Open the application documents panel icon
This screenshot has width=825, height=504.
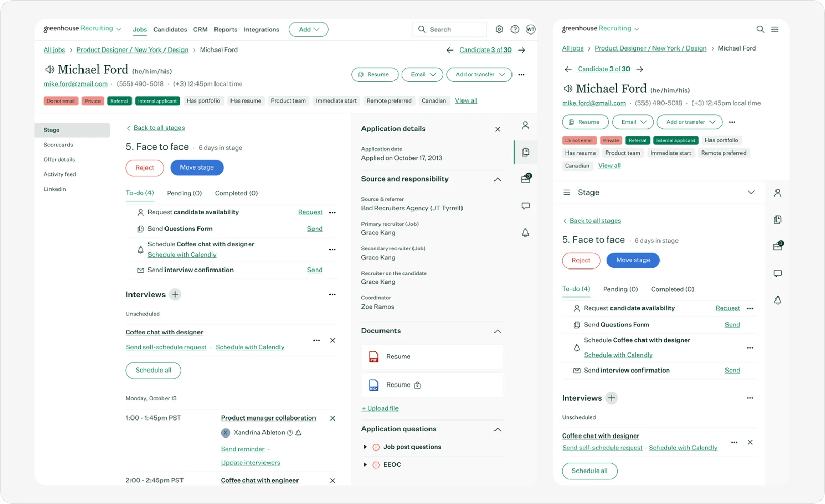point(525,152)
